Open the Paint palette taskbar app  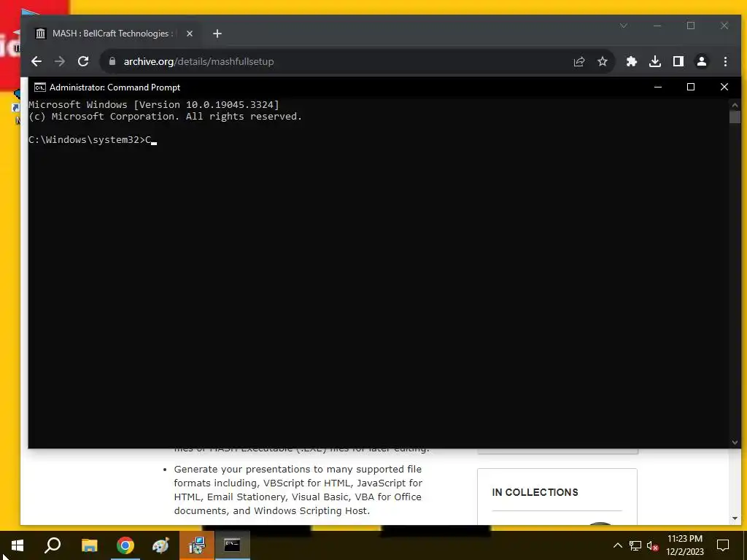coord(160,545)
